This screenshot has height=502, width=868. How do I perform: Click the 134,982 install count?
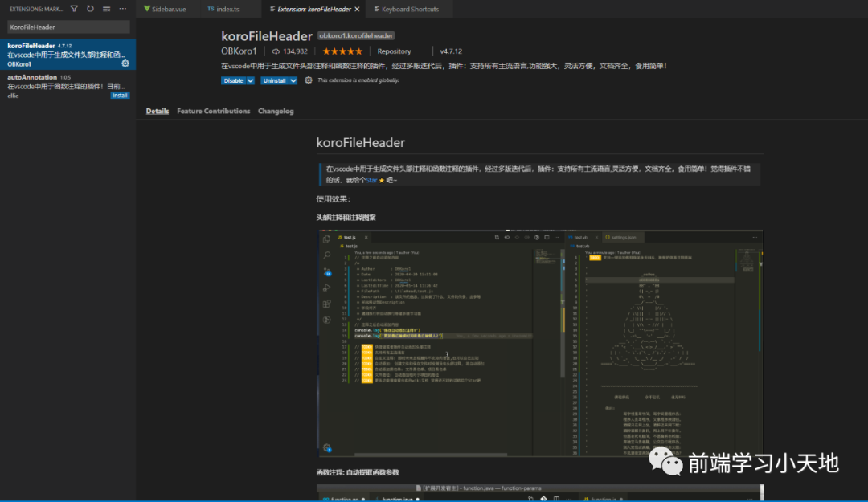pyautogui.click(x=290, y=51)
